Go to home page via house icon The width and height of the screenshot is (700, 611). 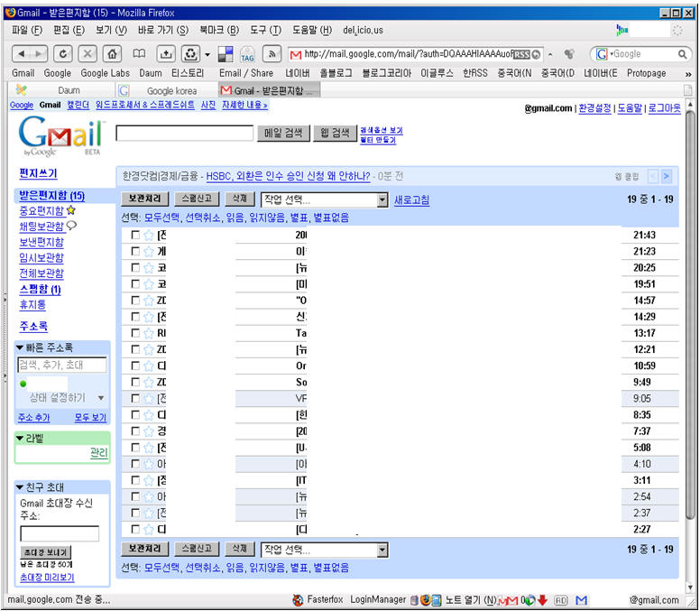pos(112,54)
